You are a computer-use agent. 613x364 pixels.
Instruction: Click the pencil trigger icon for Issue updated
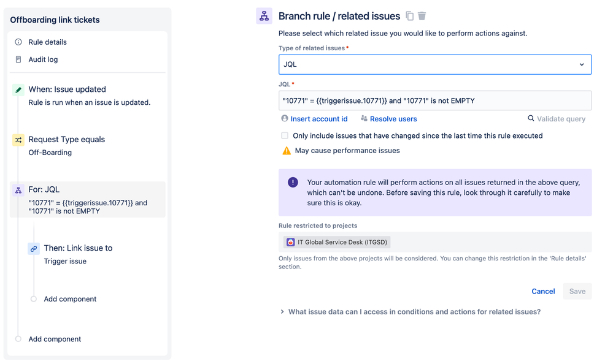18,89
